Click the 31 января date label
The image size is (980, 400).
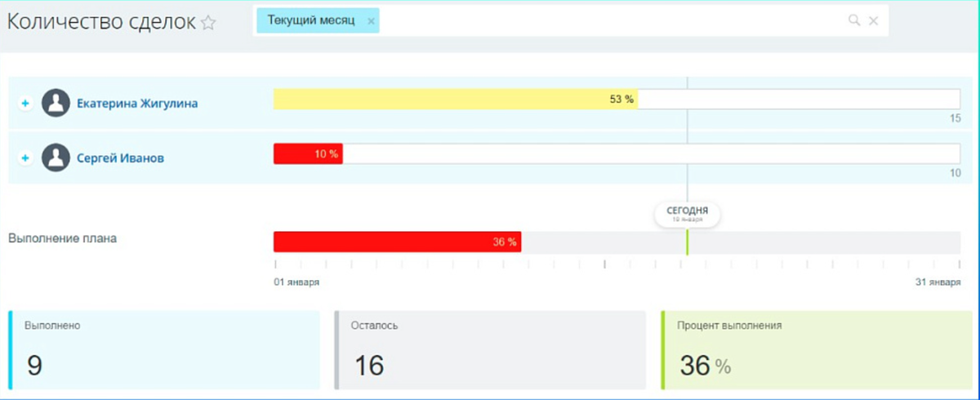pyautogui.click(x=938, y=282)
